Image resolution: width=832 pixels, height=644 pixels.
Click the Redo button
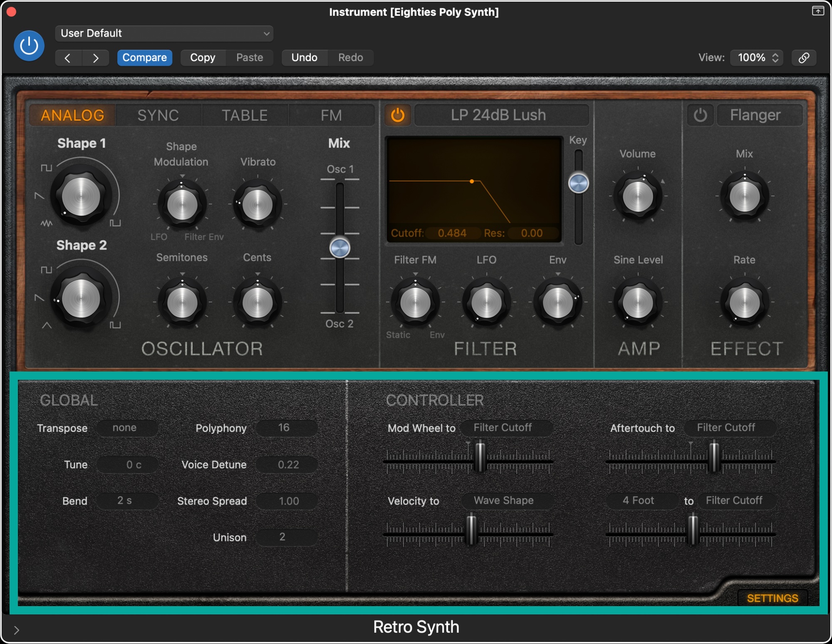coord(351,57)
